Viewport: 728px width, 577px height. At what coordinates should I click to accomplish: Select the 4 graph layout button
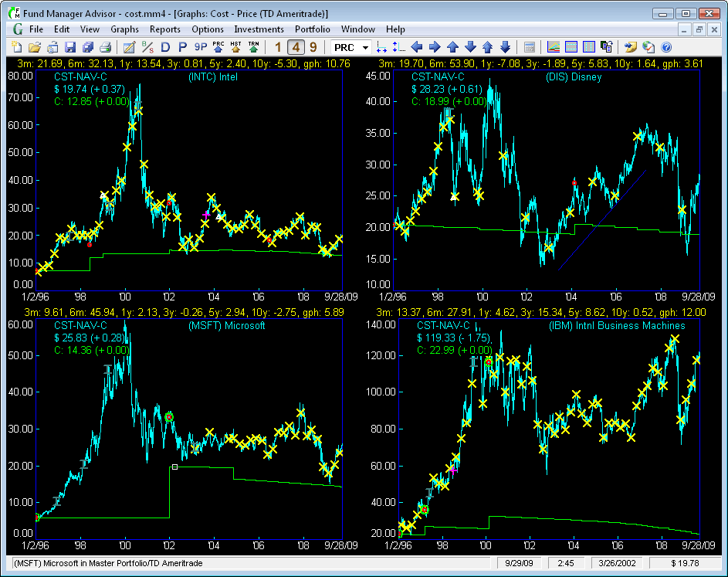tap(296, 47)
